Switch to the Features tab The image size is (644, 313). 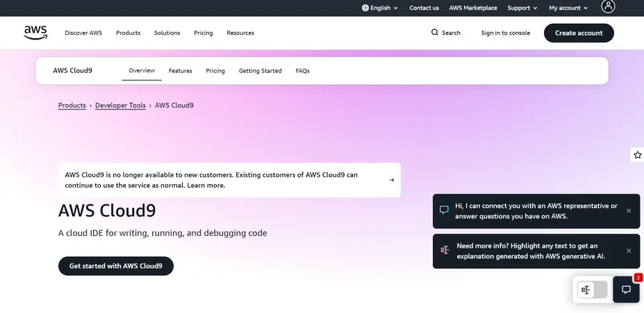(x=181, y=71)
